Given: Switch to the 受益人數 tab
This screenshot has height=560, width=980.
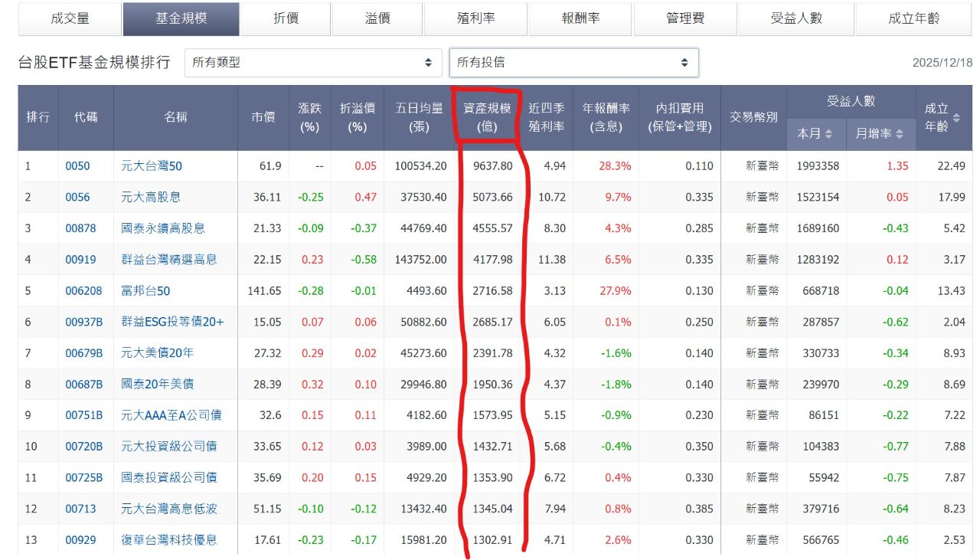Looking at the screenshot, I should click(x=795, y=18).
